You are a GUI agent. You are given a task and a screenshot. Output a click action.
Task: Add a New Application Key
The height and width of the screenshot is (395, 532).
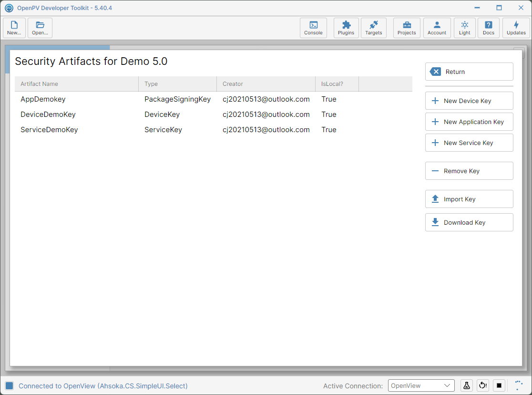tap(469, 122)
